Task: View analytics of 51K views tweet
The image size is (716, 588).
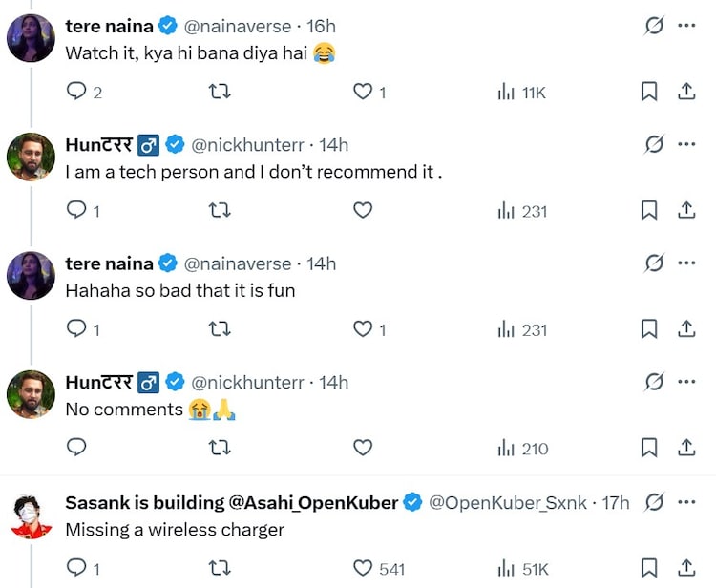Action: click(523, 568)
